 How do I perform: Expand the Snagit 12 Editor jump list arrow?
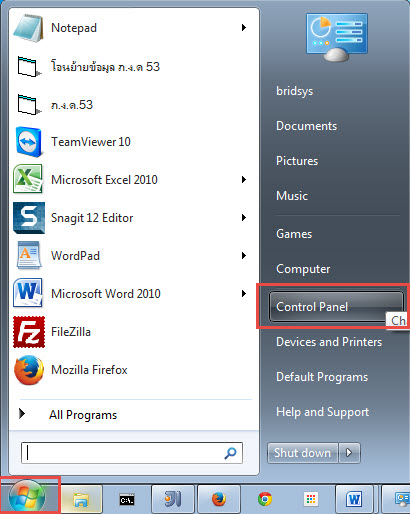coord(244,218)
